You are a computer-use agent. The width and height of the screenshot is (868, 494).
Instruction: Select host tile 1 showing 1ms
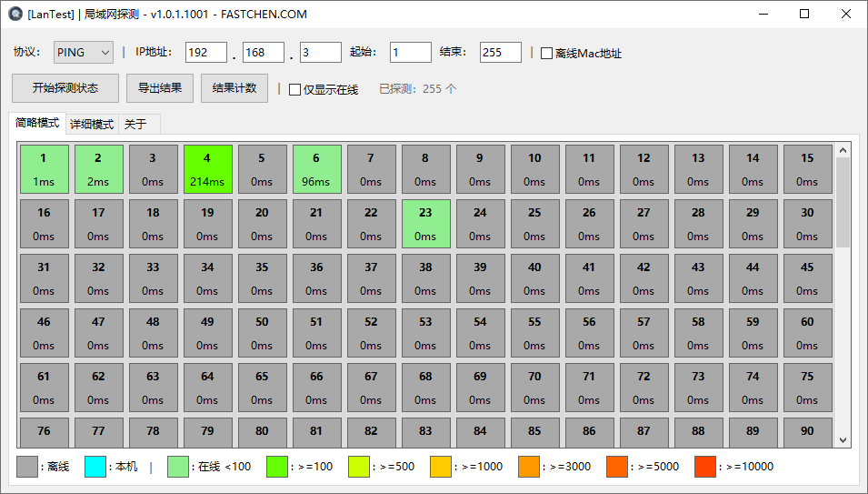click(x=44, y=168)
